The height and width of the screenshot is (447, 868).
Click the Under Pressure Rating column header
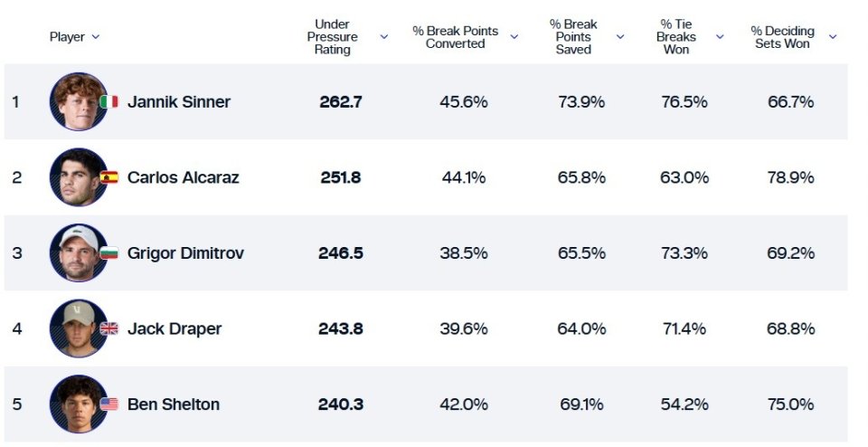[x=333, y=37]
